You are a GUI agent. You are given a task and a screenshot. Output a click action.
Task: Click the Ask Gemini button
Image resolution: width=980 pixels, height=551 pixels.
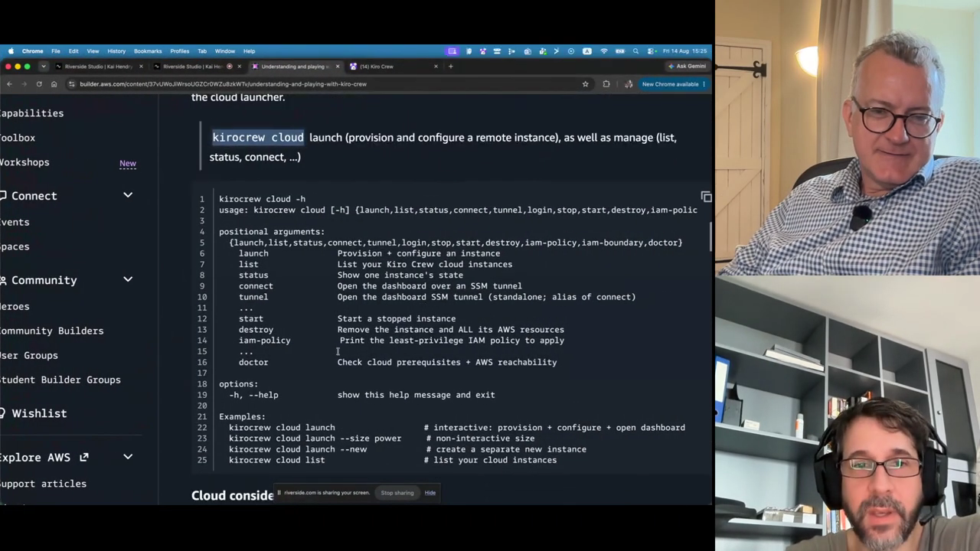coord(687,67)
